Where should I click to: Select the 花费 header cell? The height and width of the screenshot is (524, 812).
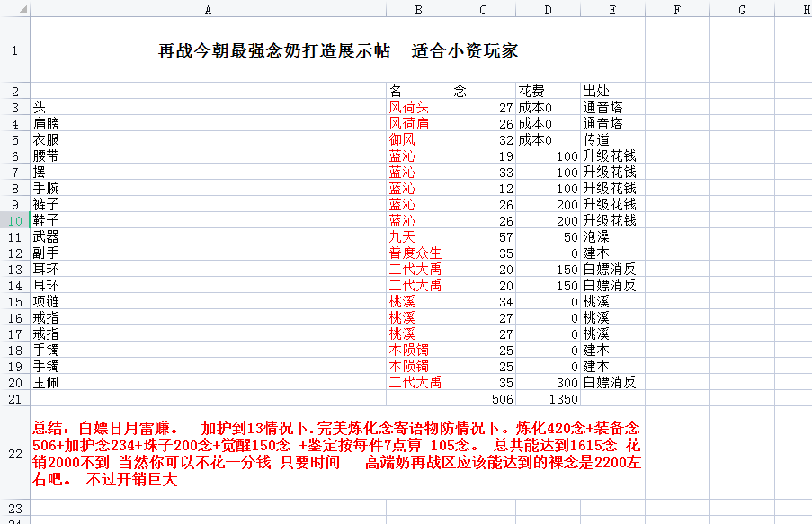(x=548, y=91)
